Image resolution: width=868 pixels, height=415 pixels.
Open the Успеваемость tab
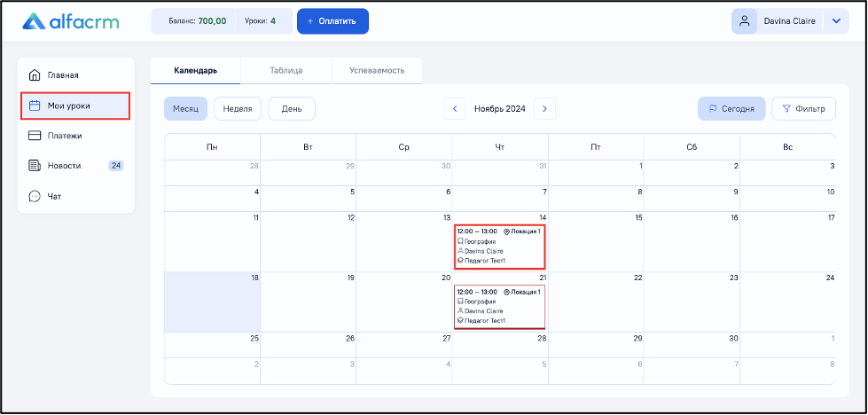coord(377,71)
